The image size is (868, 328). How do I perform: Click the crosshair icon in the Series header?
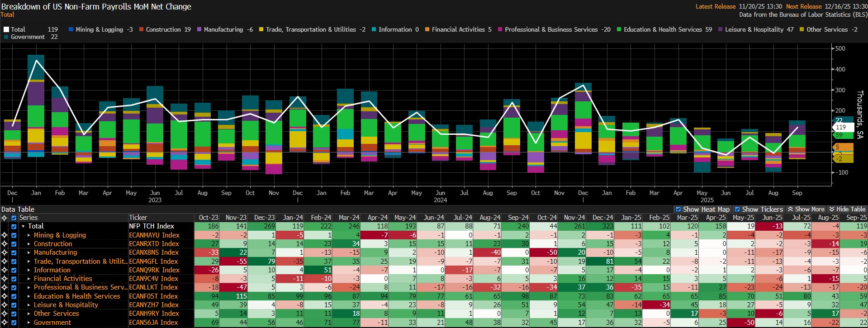5,218
